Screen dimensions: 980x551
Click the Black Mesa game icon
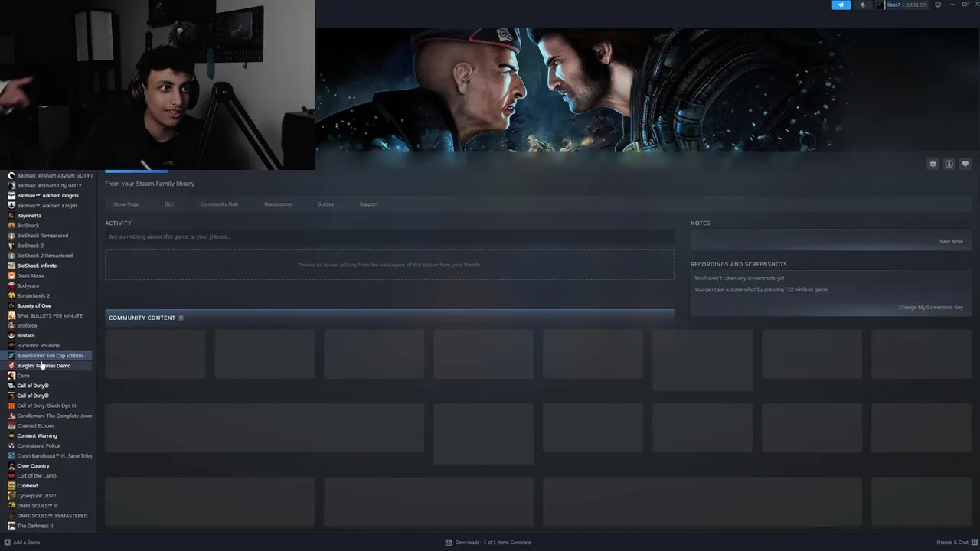click(x=11, y=275)
